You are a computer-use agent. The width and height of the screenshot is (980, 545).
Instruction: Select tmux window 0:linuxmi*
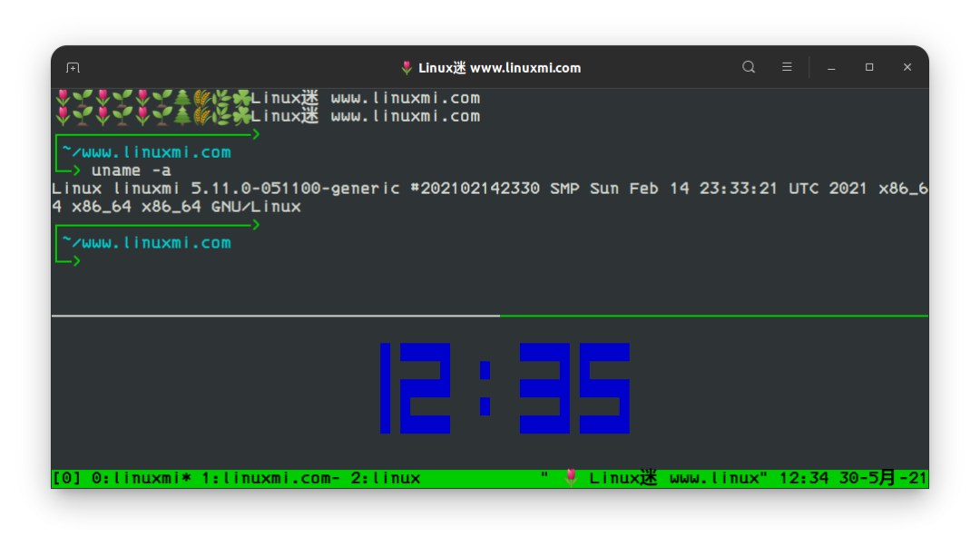pyautogui.click(x=142, y=478)
